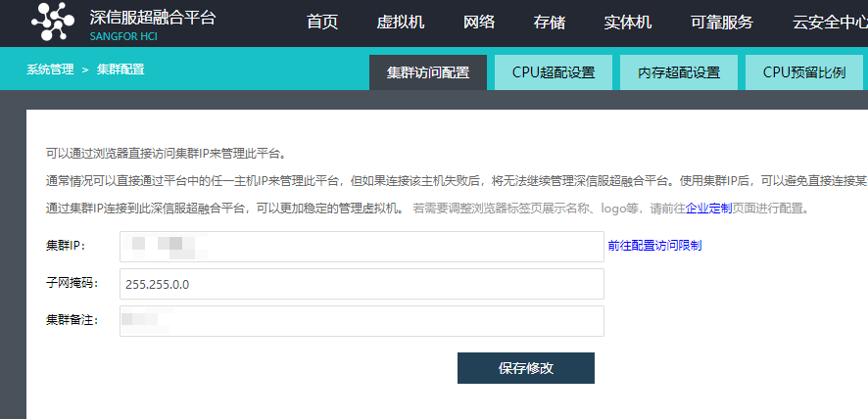Click the Sangfor HCI molecule logo
Viewport: 868px width, 419px height.
(x=53, y=22)
